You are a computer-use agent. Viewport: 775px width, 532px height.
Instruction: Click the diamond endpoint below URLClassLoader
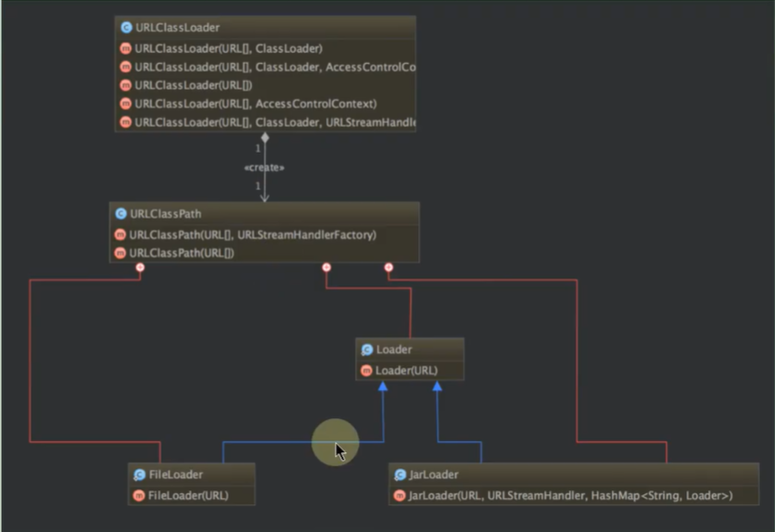265,138
